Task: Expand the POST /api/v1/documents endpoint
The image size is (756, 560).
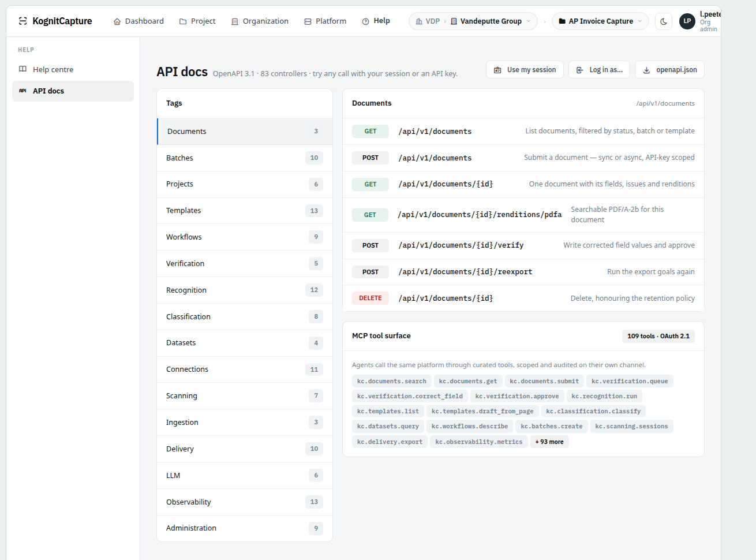Action: pyautogui.click(x=523, y=158)
